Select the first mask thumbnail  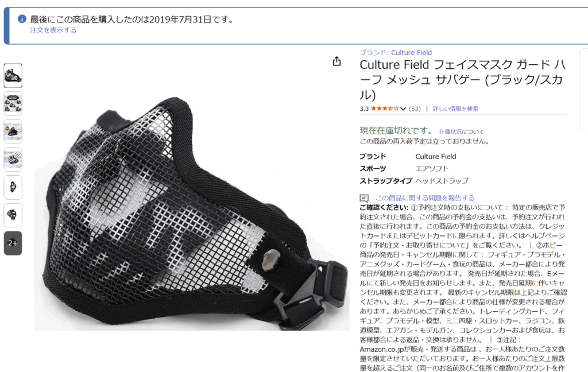point(13,76)
